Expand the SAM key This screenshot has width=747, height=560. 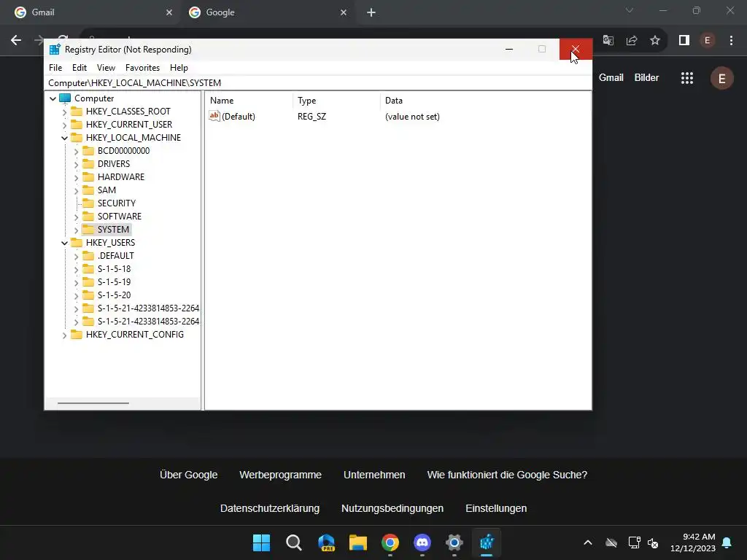[76, 190]
